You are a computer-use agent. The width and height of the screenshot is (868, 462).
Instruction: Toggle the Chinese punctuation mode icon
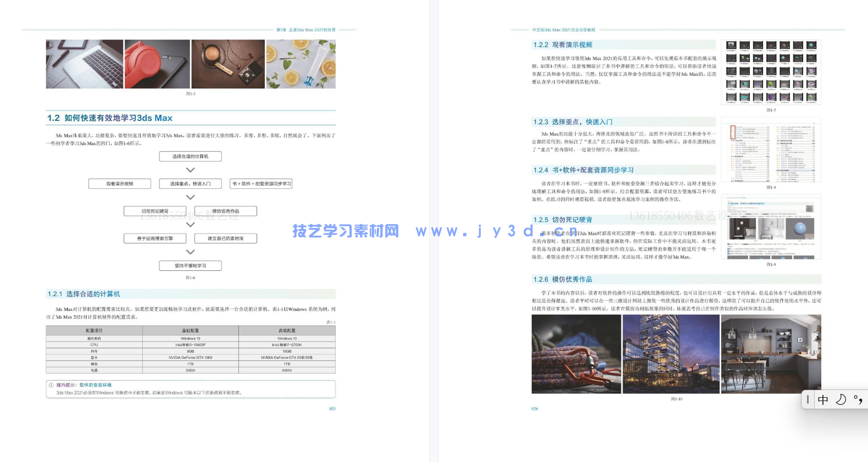(858, 400)
